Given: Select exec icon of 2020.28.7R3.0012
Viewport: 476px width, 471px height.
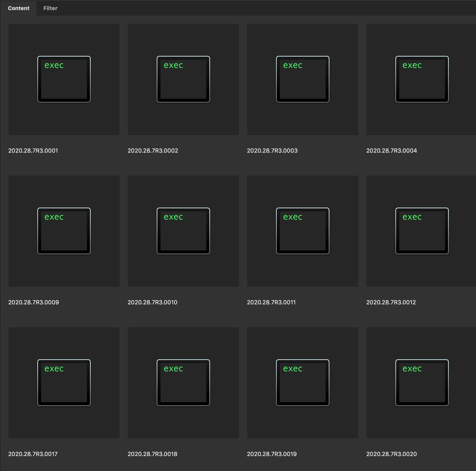Looking at the screenshot, I should pyautogui.click(x=422, y=231).
